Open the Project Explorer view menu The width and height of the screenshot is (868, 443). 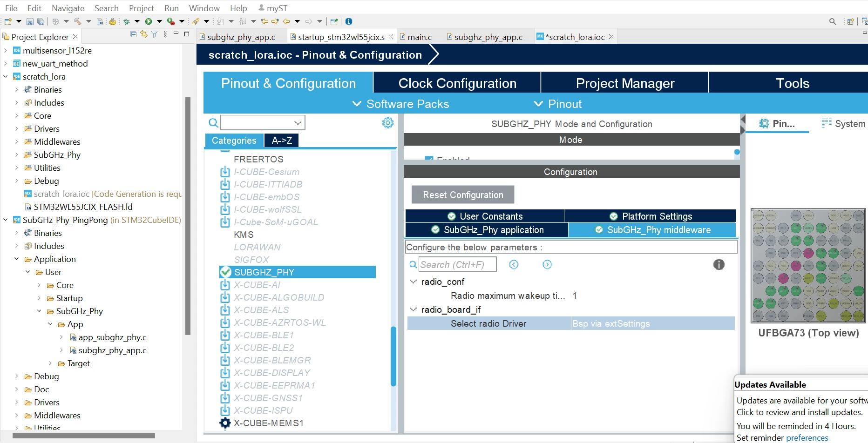pos(165,34)
